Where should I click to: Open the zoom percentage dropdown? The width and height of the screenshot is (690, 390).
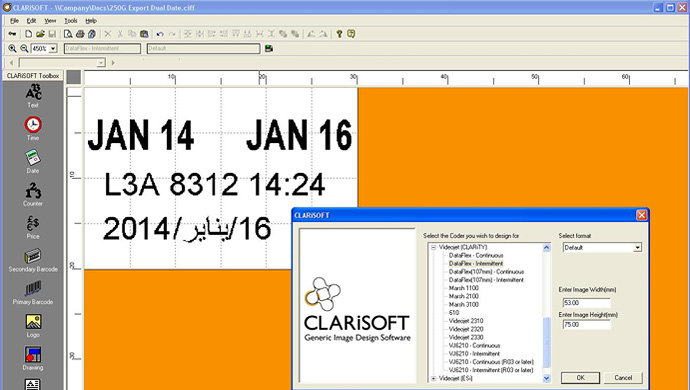pos(53,48)
